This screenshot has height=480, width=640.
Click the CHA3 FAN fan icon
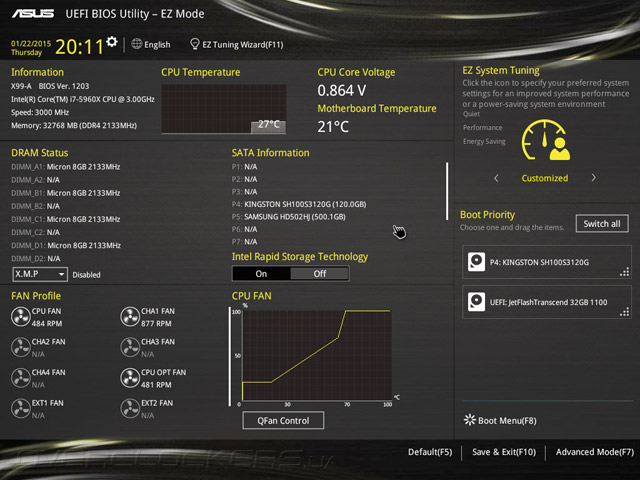tap(130, 347)
